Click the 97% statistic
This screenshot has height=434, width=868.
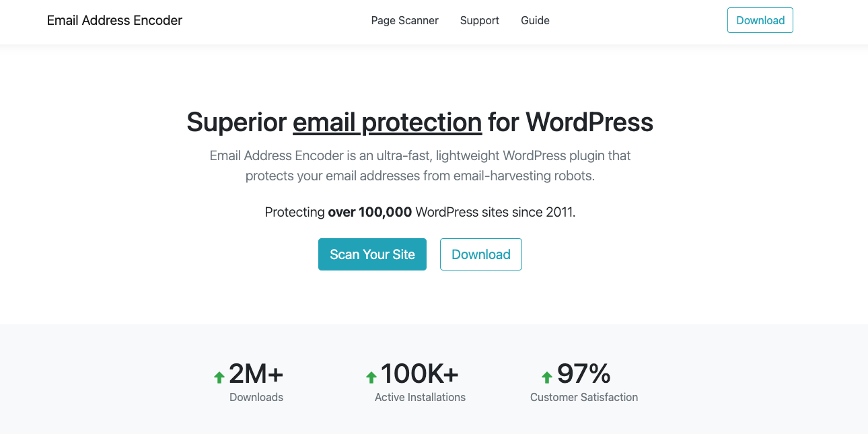point(584,373)
